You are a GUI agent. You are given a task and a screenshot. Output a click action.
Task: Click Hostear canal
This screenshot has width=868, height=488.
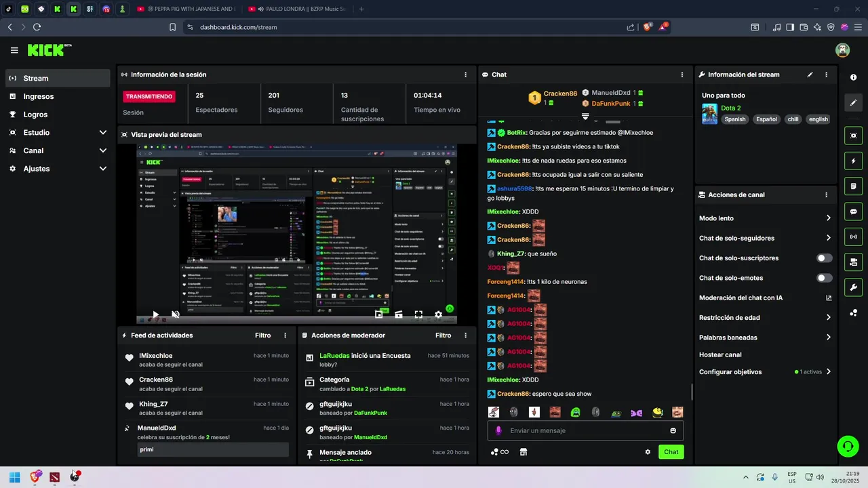[720, 354]
